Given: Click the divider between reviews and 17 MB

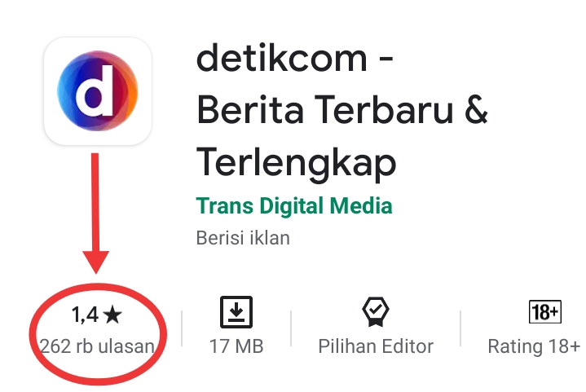Looking at the screenshot, I should (182, 328).
